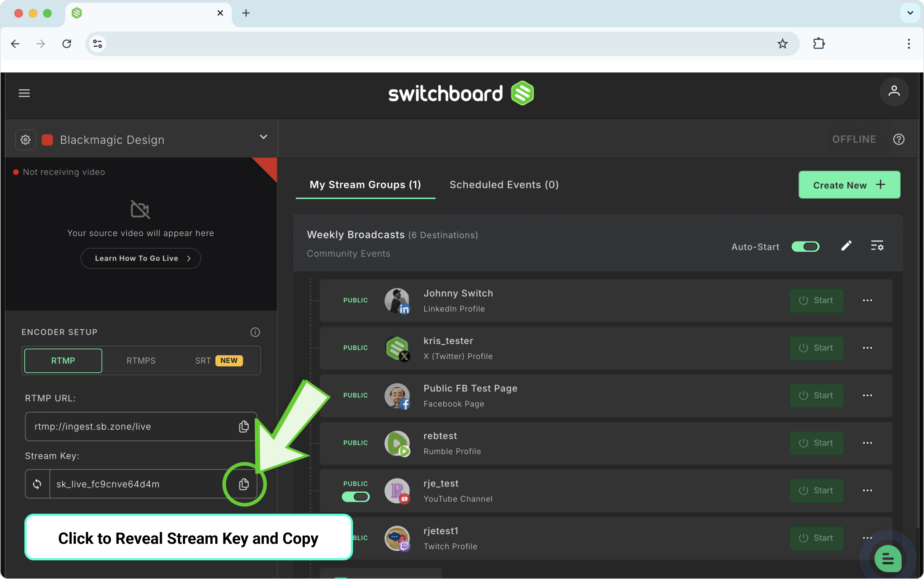Select SRT encoder protocol
Image resolution: width=924 pixels, height=579 pixels.
click(218, 360)
